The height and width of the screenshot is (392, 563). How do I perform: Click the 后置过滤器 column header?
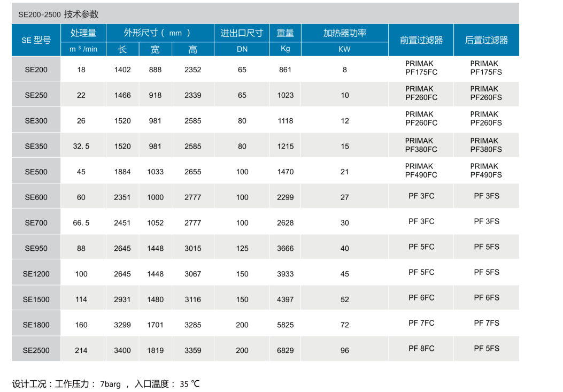point(486,40)
